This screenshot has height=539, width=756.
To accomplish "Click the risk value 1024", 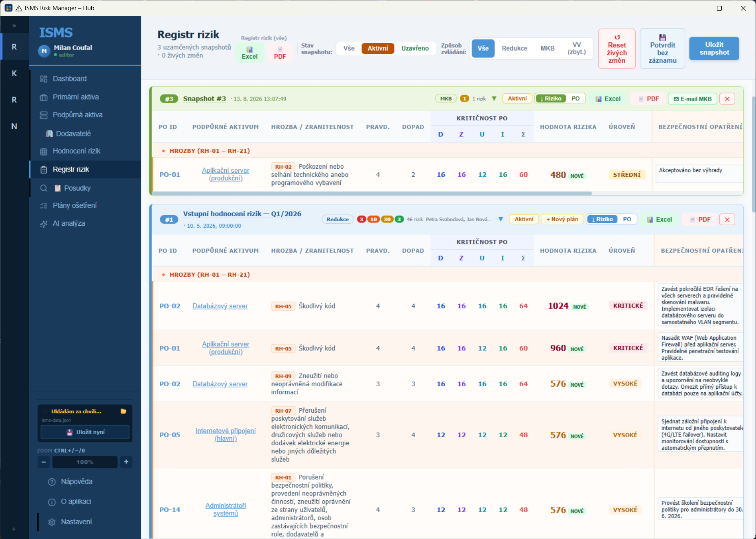I will point(558,306).
